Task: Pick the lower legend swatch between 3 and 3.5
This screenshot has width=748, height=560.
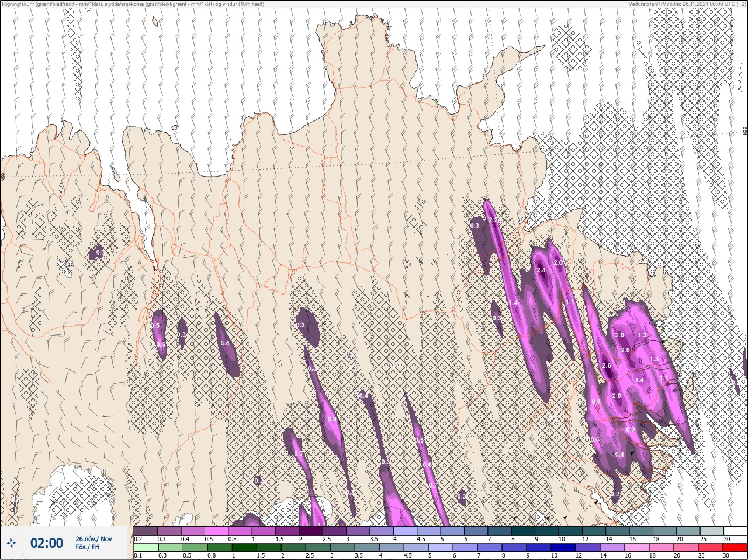Action: [342, 548]
